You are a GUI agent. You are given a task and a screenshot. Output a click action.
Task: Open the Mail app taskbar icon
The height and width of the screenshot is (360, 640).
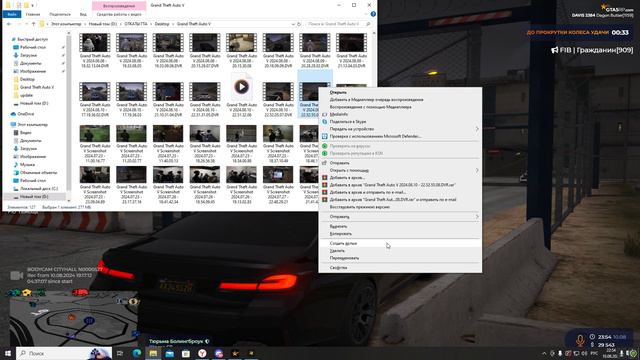click(169, 353)
